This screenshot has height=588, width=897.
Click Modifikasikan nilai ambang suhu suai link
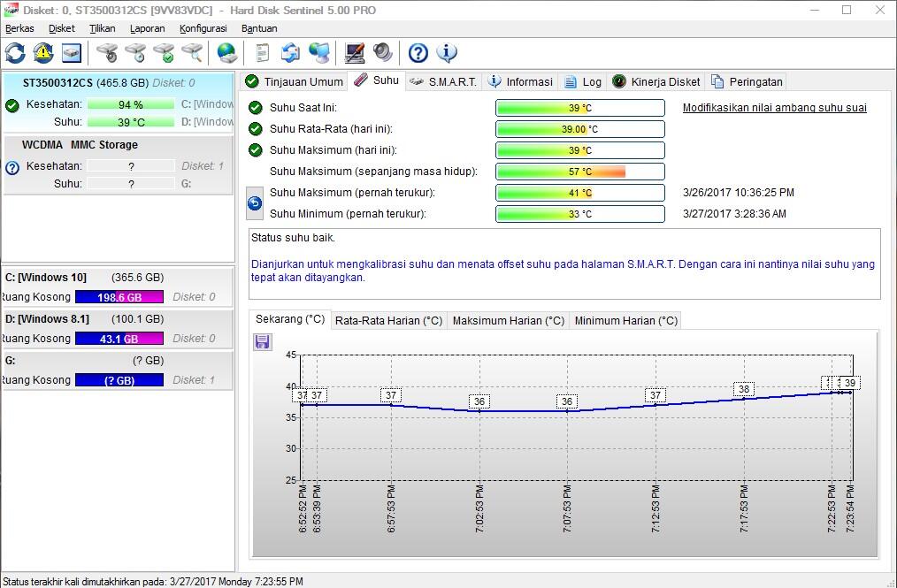tap(775, 108)
